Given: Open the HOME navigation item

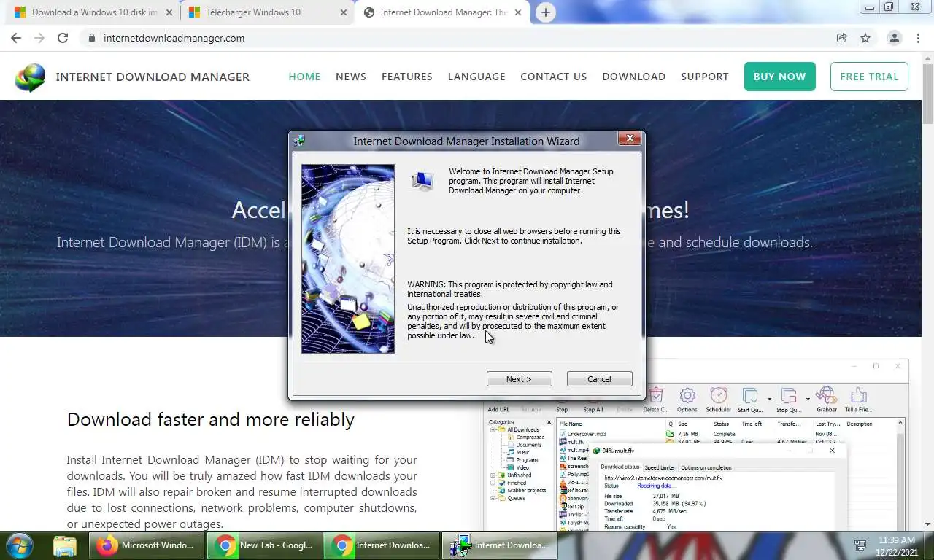Looking at the screenshot, I should (x=304, y=77).
